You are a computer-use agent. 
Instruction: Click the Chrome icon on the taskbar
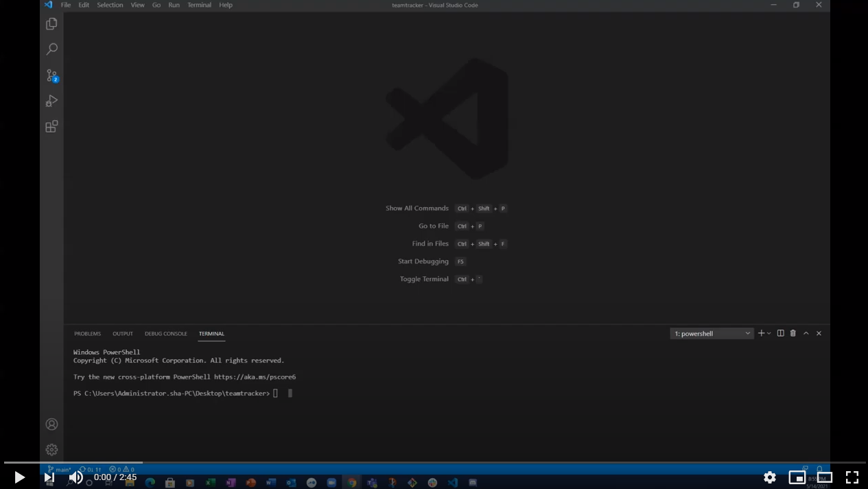pos(352,483)
